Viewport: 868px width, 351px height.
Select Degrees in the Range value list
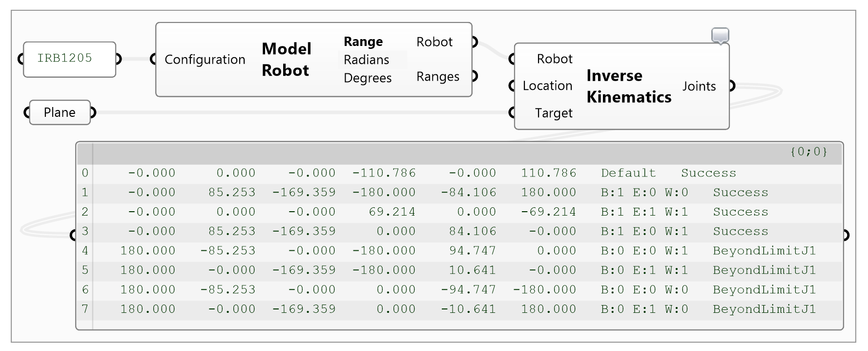coord(367,77)
